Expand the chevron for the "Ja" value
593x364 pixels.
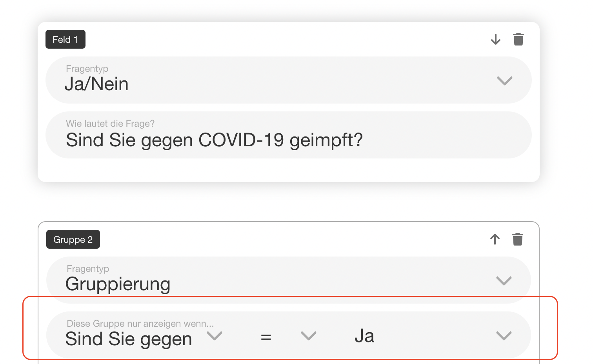coord(504,336)
